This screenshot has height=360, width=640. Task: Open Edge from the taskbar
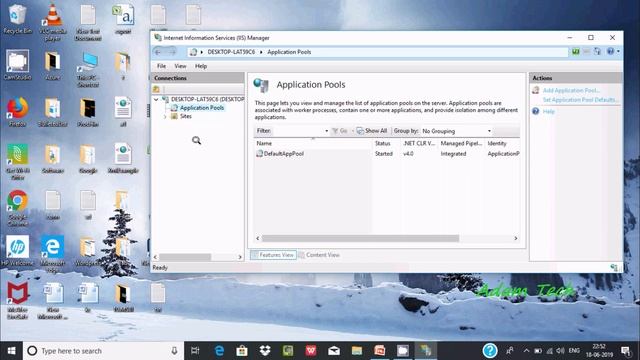(219, 351)
